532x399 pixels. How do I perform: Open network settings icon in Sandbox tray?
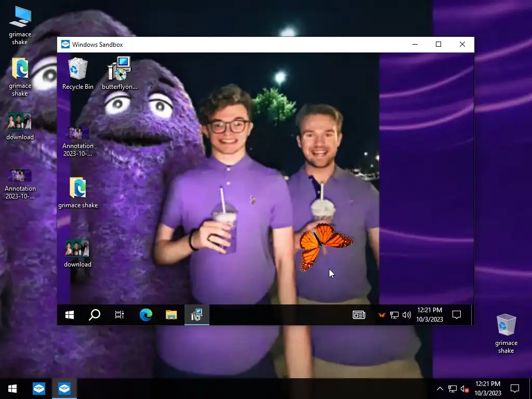pos(394,315)
